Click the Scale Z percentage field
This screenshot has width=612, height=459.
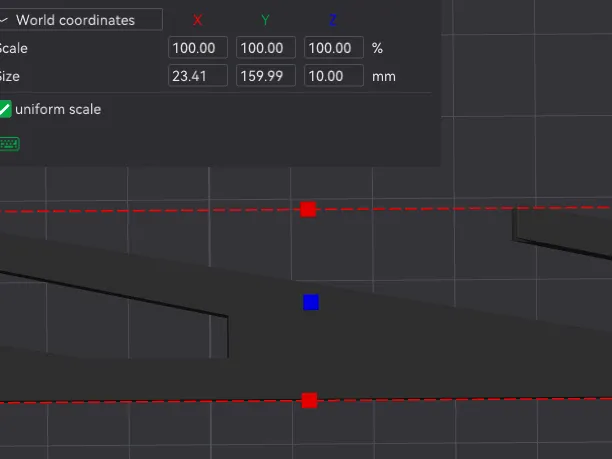point(334,48)
